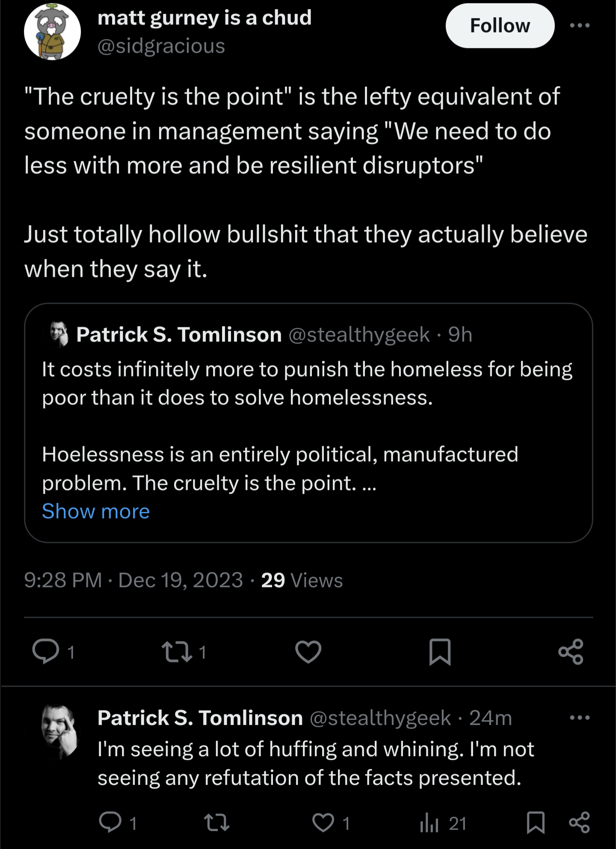Open Patrick S. Tomlinson's avatar in reply

click(x=60, y=732)
